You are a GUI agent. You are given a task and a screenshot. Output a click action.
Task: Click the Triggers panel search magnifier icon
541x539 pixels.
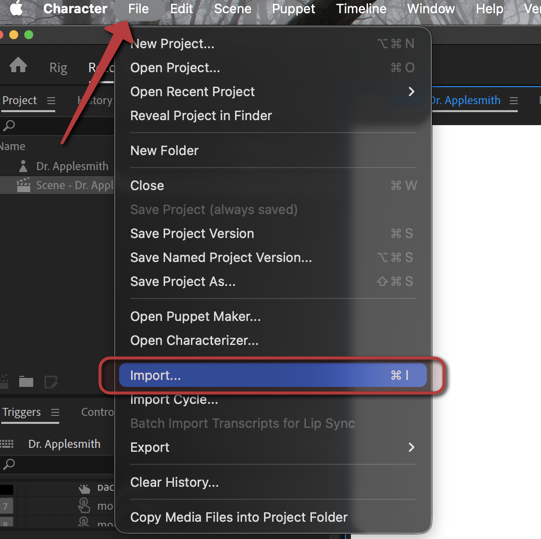9,464
